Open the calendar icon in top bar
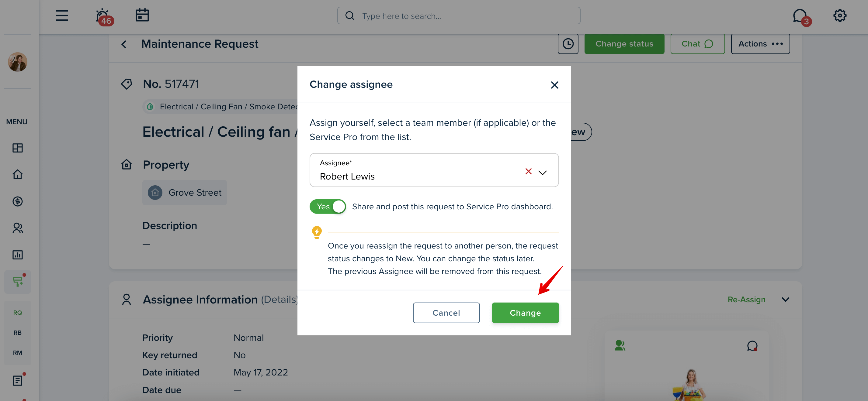 (x=142, y=15)
